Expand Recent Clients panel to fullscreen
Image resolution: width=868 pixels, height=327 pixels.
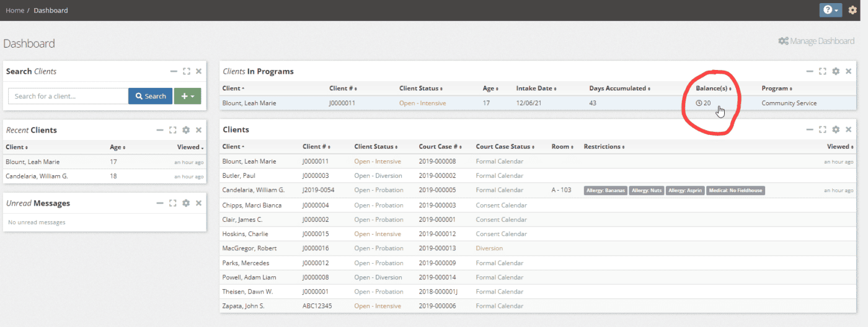(173, 130)
